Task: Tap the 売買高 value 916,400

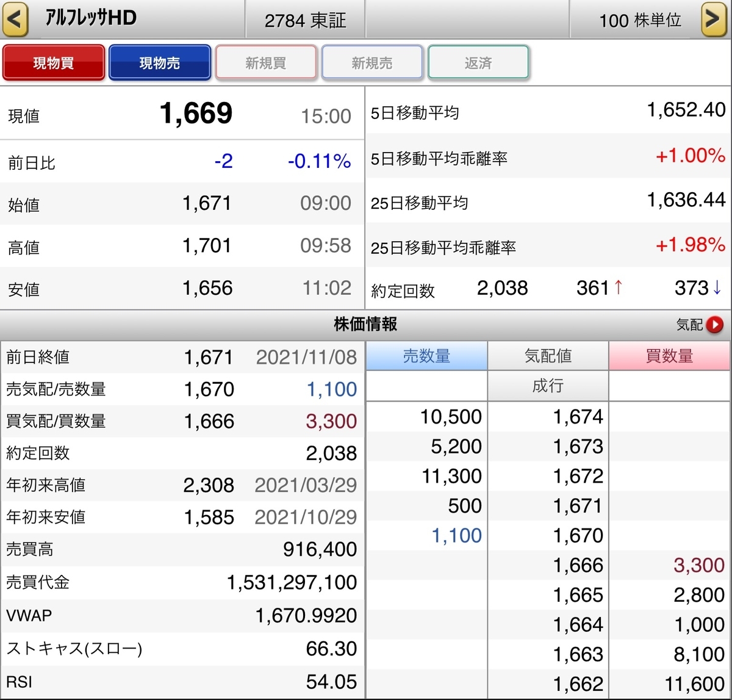Action: [x=320, y=550]
